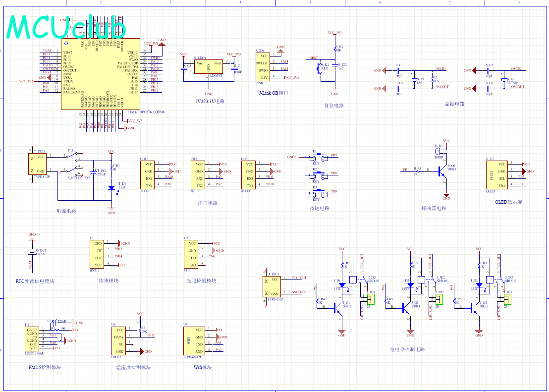Select the CH3 serial port connector
Screen dimensions: 549x392
click(249, 174)
